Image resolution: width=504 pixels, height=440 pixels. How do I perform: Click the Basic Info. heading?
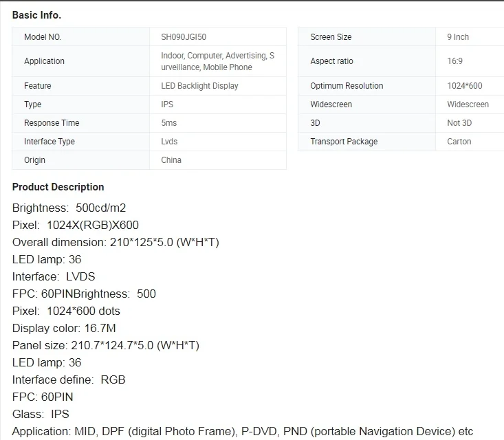36,15
